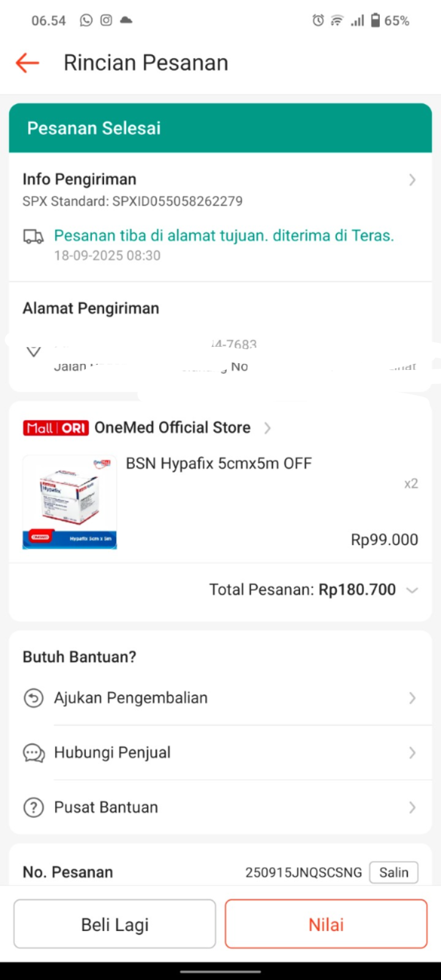
Task: Tap the Pesanan tiba delivery status text
Action: 224,236
